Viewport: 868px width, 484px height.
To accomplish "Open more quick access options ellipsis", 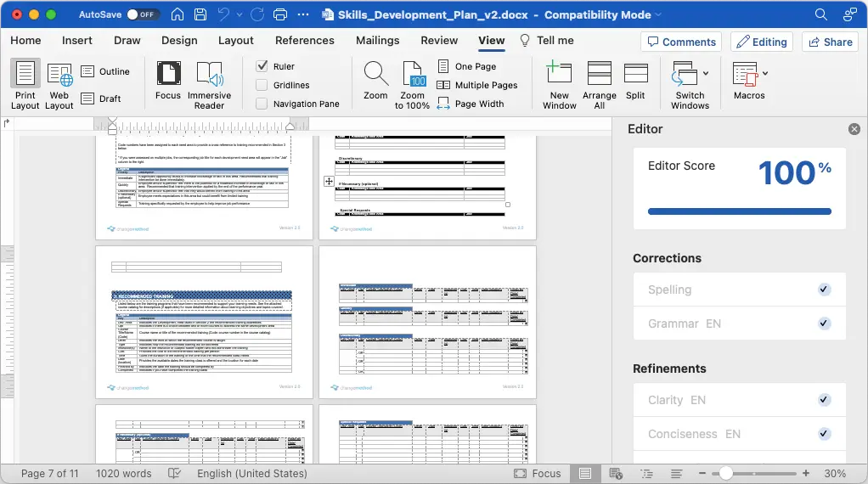I will (303, 14).
